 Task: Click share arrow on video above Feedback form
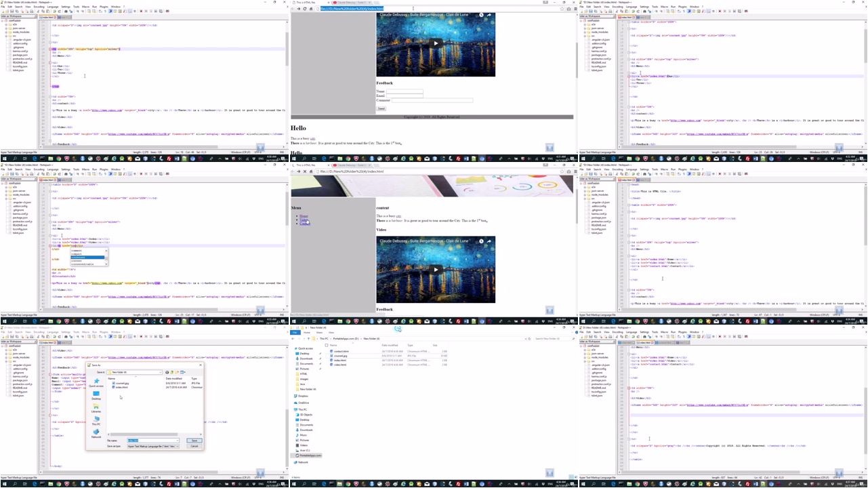(489, 15)
